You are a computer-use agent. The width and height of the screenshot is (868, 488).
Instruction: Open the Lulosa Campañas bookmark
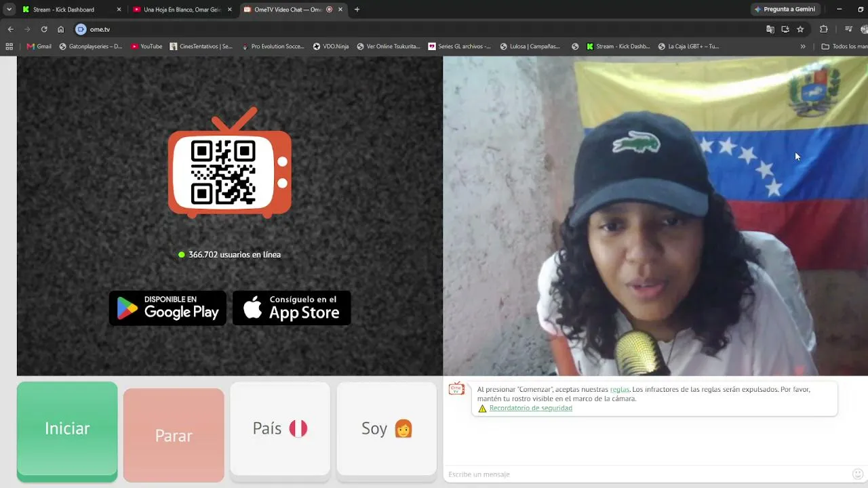[x=530, y=47]
